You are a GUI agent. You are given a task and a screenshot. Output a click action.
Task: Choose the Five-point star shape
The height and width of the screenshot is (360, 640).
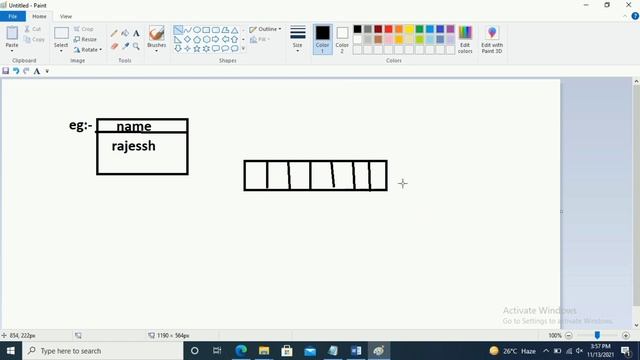click(197, 49)
